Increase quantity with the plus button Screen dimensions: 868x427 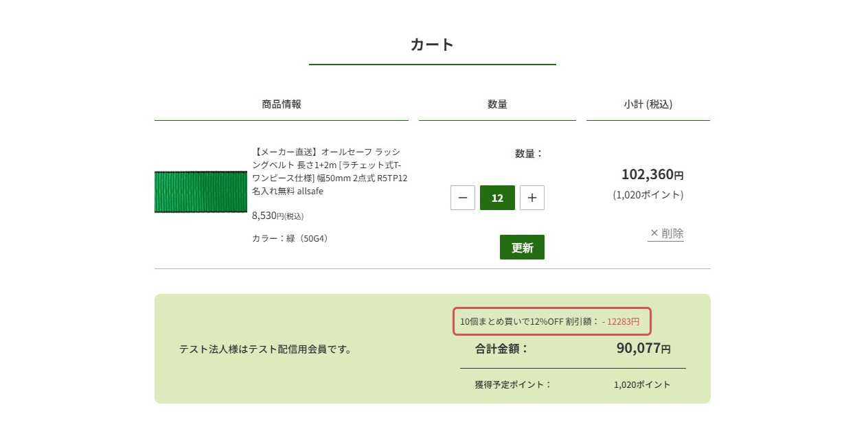coord(532,198)
